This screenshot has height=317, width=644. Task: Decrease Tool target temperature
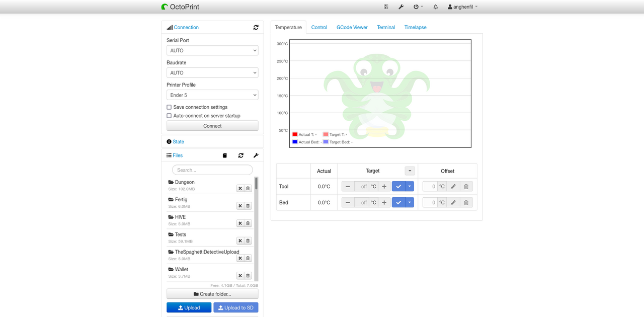pyautogui.click(x=348, y=187)
